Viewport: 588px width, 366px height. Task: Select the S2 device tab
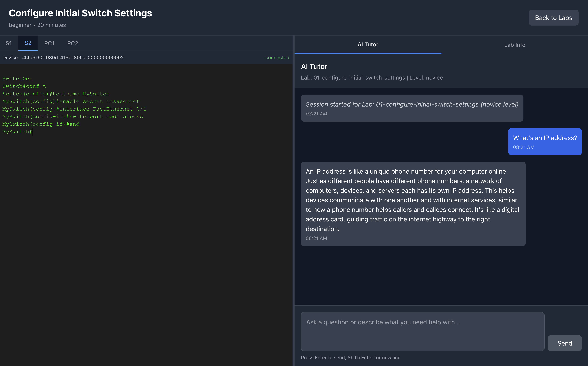pos(28,43)
